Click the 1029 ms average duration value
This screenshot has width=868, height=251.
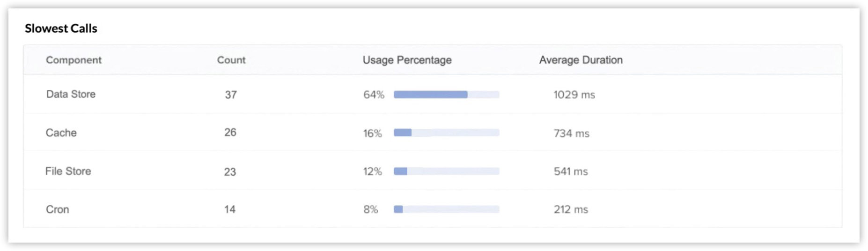pos(574,94)
